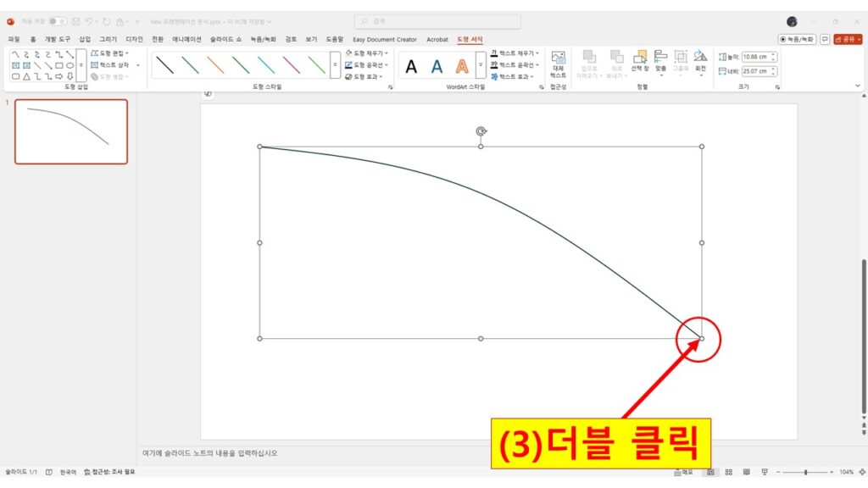Collapse the ribbon with the chevron

[858, 86]
